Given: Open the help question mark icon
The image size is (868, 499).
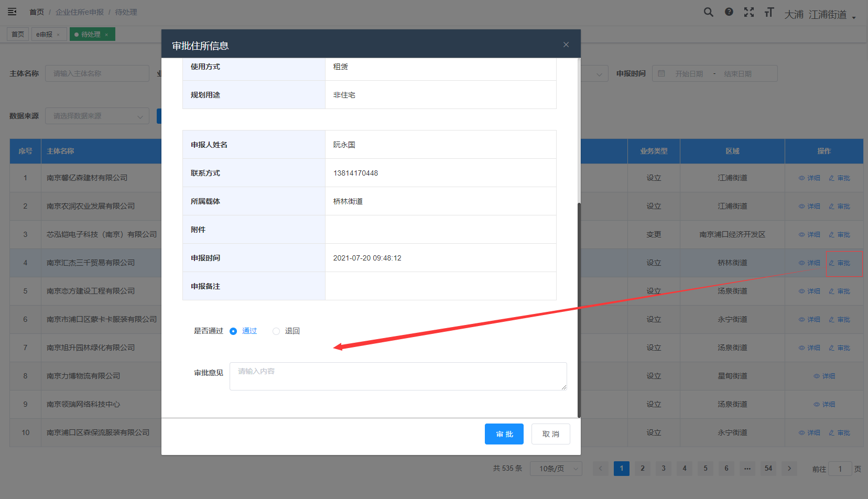Looking at the screenshot, I should coord(729,12).
